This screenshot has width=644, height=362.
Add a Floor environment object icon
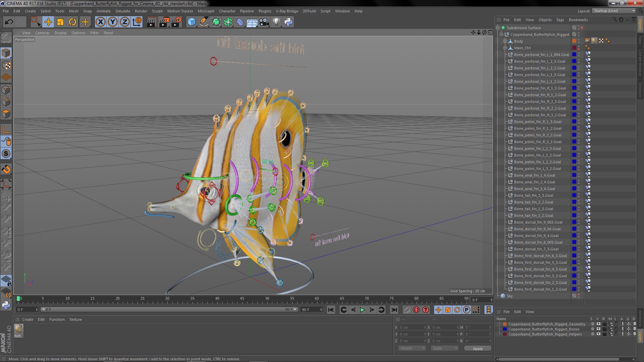click(252, 22)
